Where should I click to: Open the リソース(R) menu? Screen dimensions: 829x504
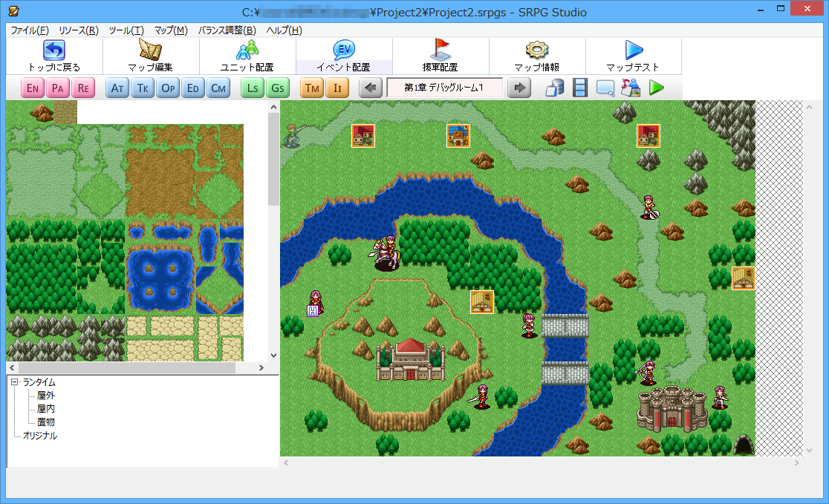[x=79, y=30]
